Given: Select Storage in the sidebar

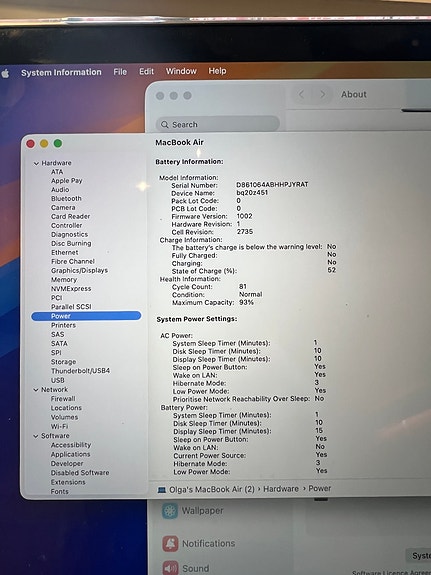Looking at the screenshot, I should pos(63,362).
